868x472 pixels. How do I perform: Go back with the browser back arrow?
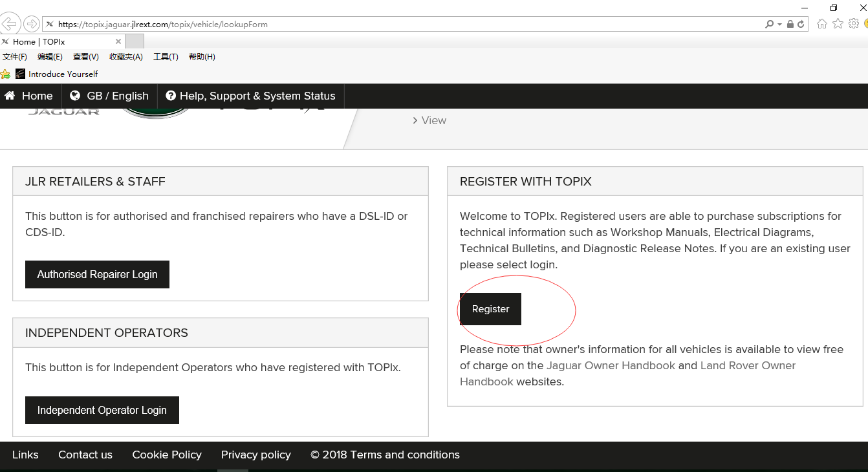point(10,24)
